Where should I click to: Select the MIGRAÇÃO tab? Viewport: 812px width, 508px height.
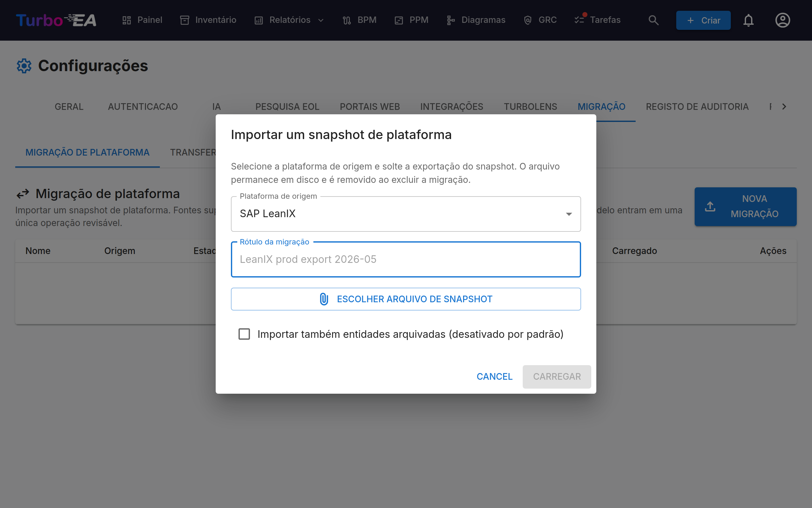(x=601, y=106)
